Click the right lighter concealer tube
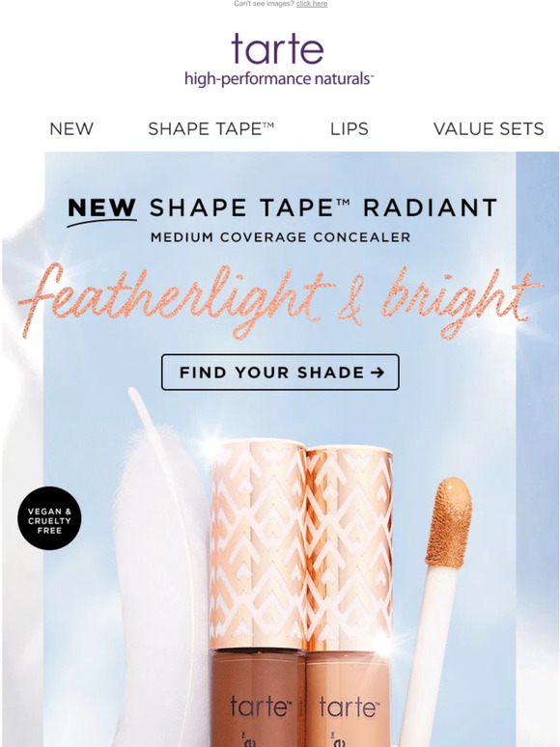The height and width of the screenshot is (747, 560). pos(350,595)
